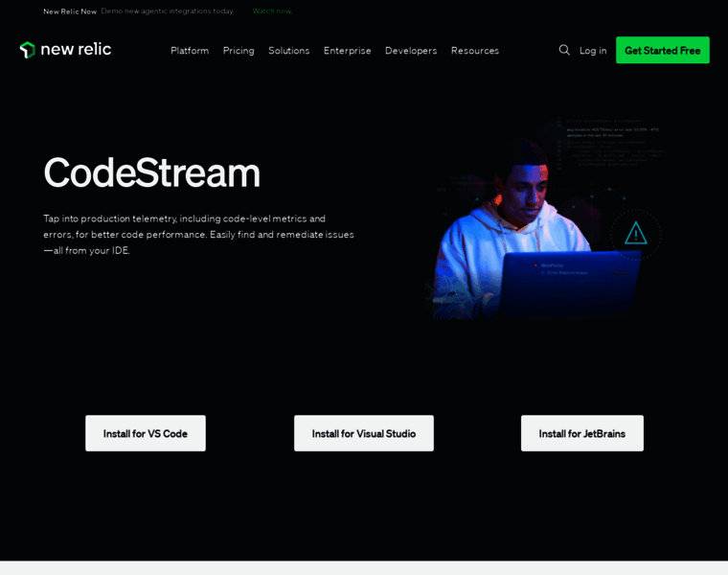Click the New Relic logo

[65, 50]
